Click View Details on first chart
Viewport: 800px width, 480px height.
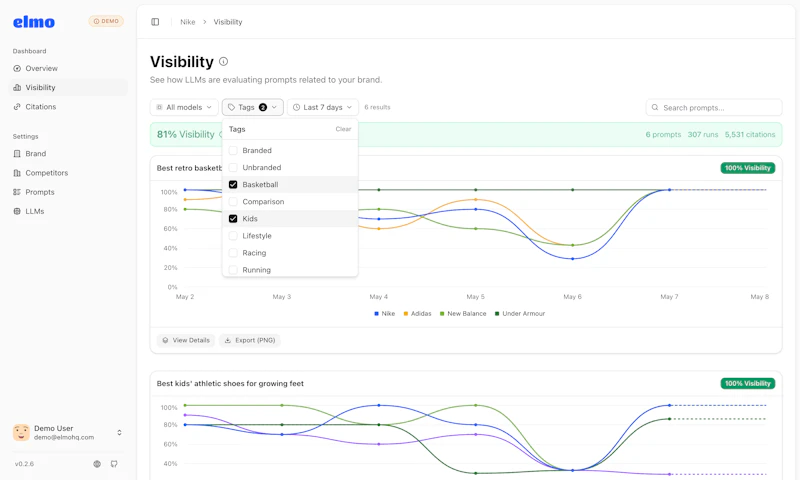[186, 340]
